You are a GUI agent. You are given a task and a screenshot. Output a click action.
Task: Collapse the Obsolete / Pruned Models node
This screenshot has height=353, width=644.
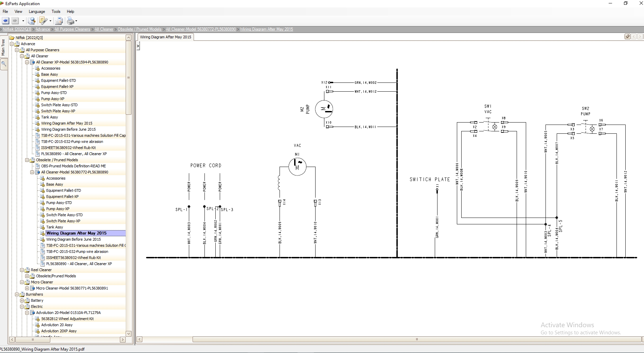point(27,160)
